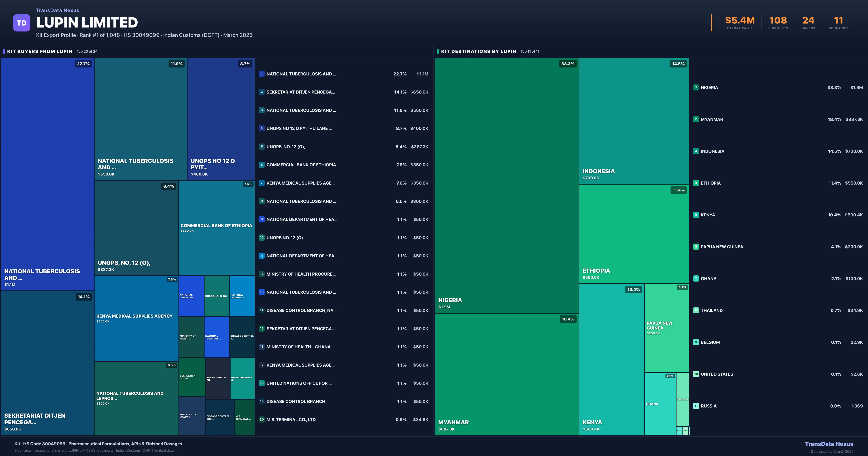
Task: Expand the Top 11 of 11 destinations view
Action: click(529, 51)
